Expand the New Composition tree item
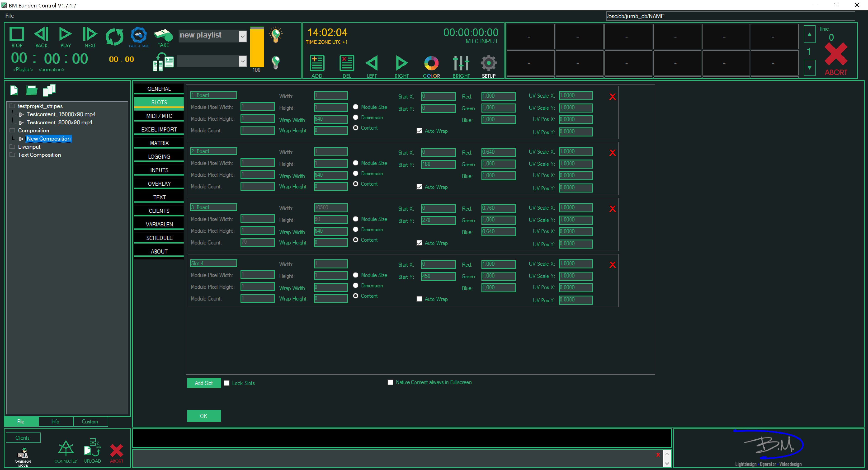Image resolution: width=868 pixels, height=470 pixels. coord(21,139)
